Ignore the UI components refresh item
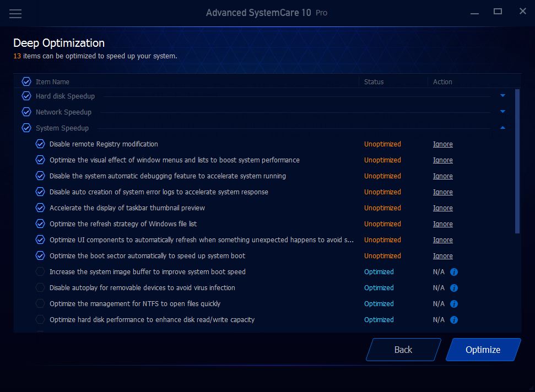This screenshot has width=535, height=392. click(x=443, y=240)
